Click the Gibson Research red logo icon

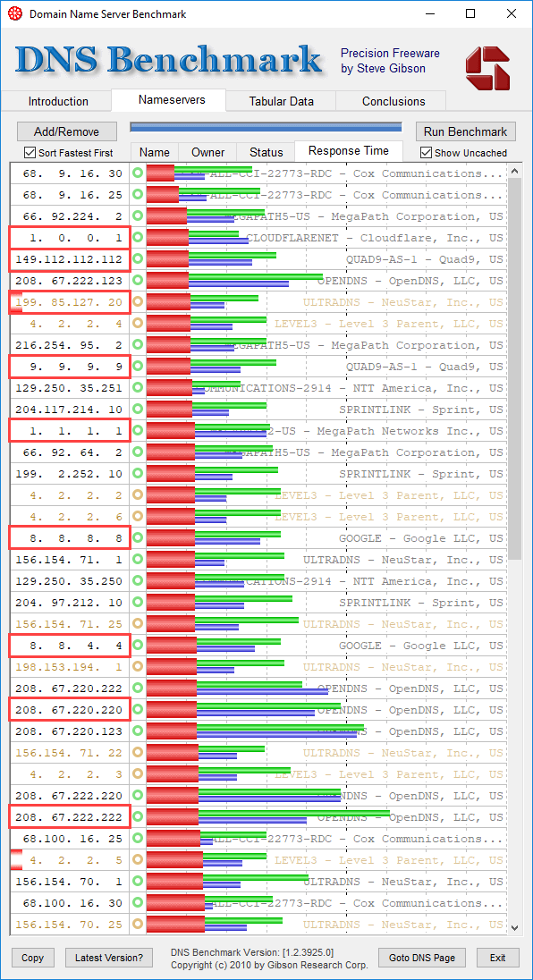pos(487,67)
